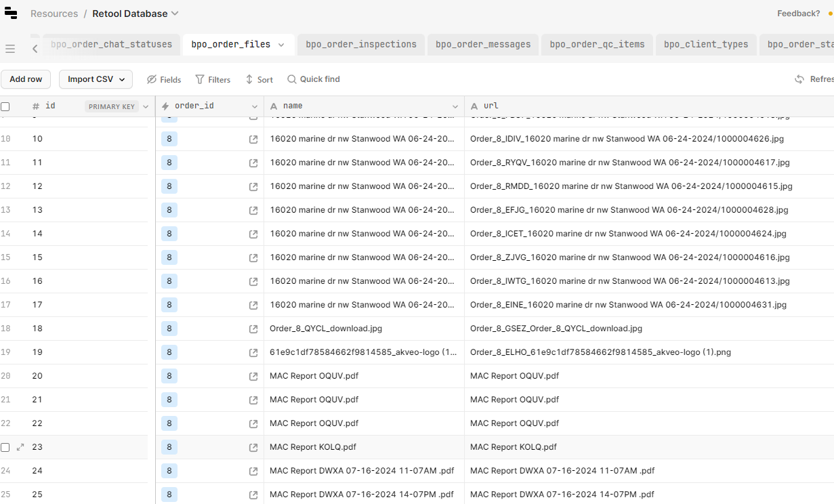This screenshot has height=504, width=834.
Task: Select the url cell MAC Report DWXA 14-07PM
Action: coord(649,495)
